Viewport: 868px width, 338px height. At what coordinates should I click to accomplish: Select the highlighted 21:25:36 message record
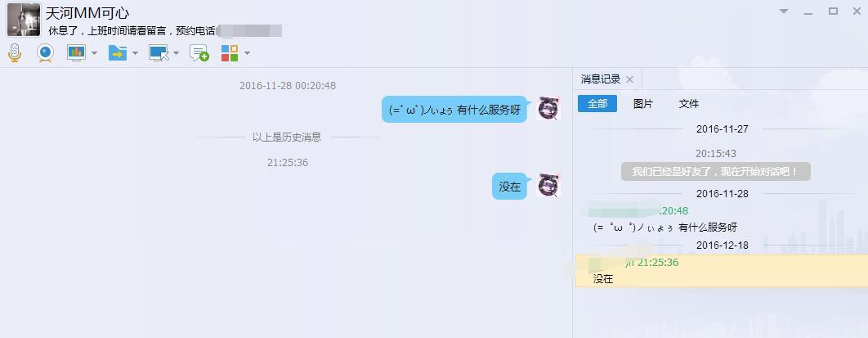(722, 271)
